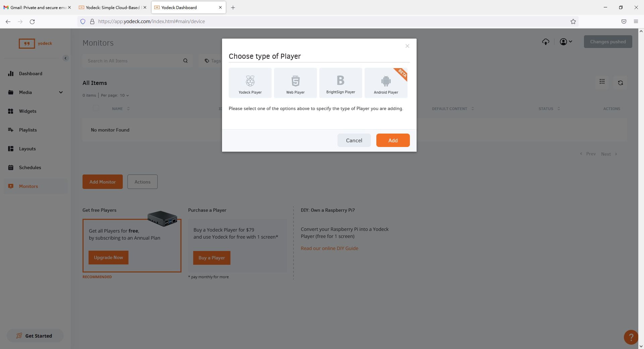Go to Schedules in the sidebar

coord(30,167)
